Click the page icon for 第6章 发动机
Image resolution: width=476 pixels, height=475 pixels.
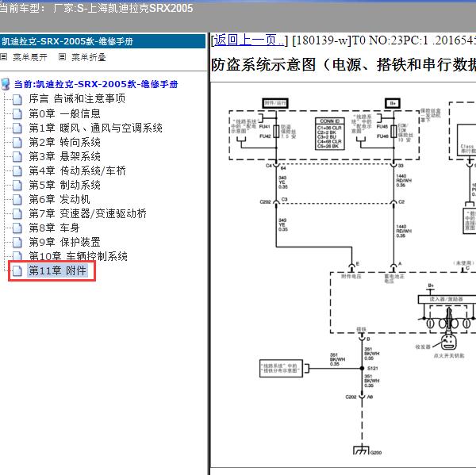(x=17, y=199)
